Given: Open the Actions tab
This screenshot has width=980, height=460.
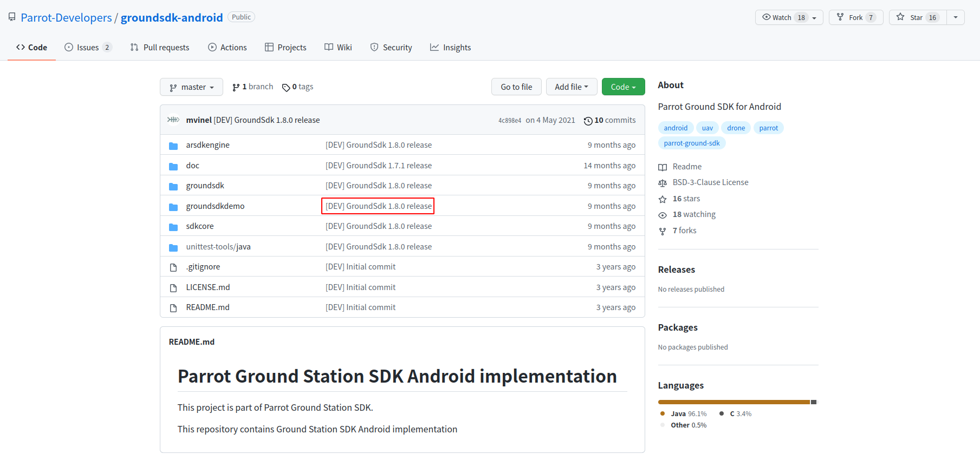Looking at the screenshot, I should point(228,48).
